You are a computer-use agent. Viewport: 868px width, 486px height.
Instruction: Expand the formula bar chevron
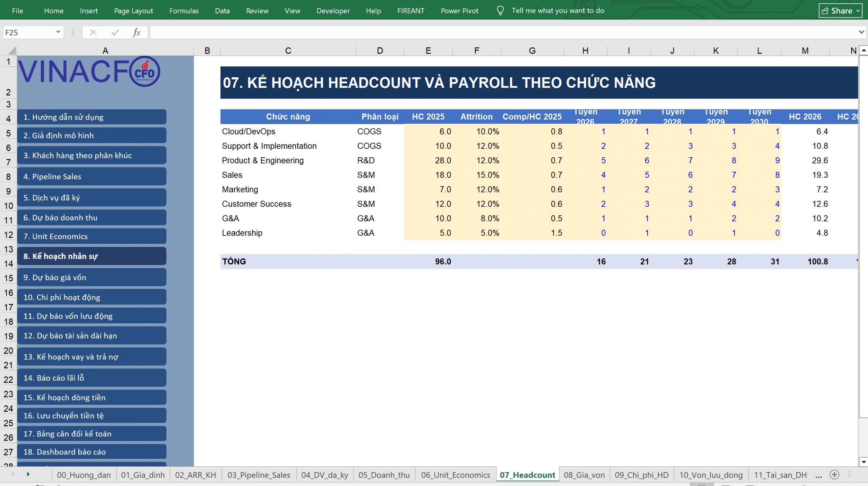point(861,32)
